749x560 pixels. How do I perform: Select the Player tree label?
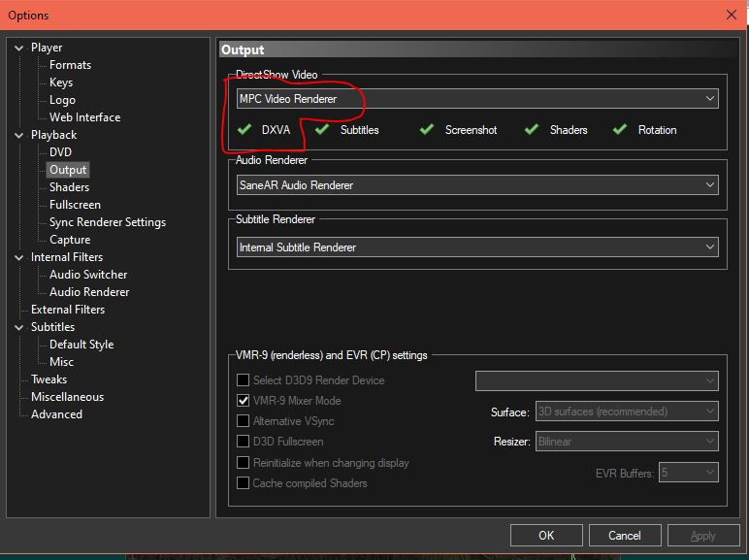(x=47, y=48)
